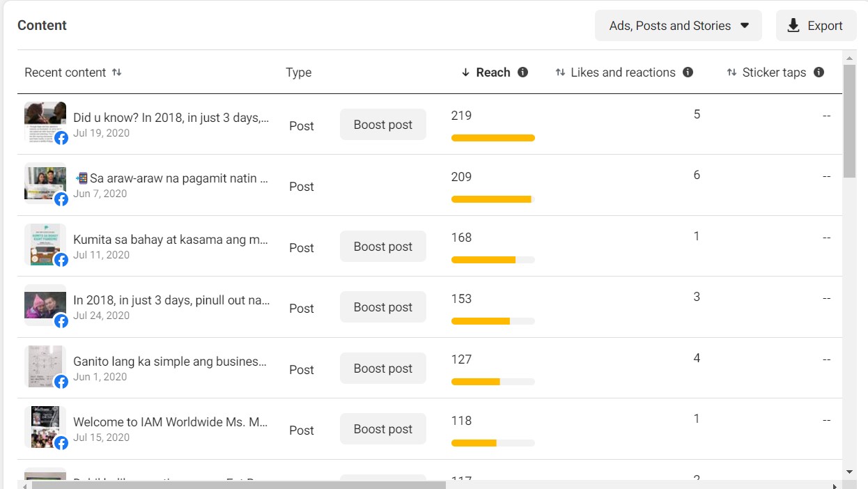Sort by Recent content arrows icon

pyautogui.click(x=117, y=72)
